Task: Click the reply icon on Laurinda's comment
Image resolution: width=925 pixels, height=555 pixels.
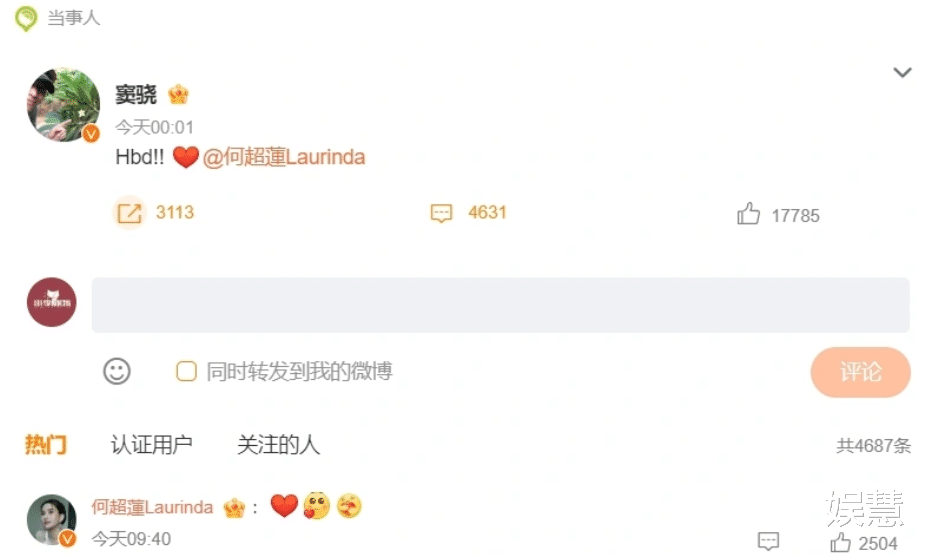Action: tap(768, 540)
